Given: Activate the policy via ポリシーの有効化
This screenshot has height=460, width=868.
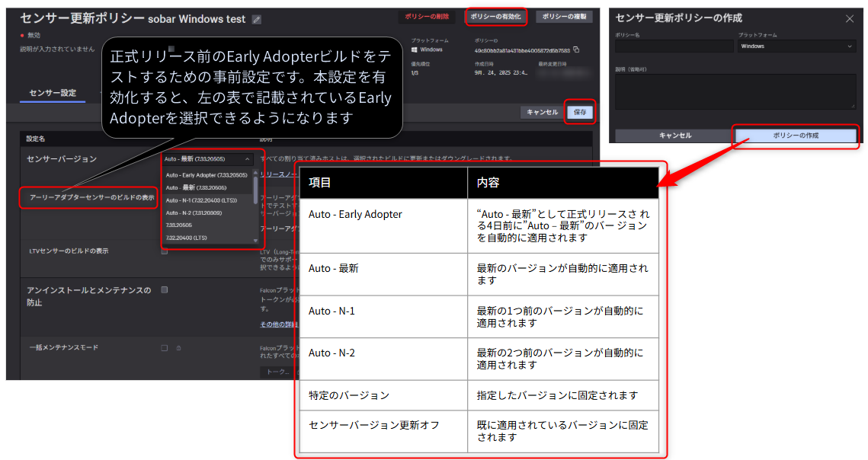Looking at the screenshot, I should [x=496, y=17].
